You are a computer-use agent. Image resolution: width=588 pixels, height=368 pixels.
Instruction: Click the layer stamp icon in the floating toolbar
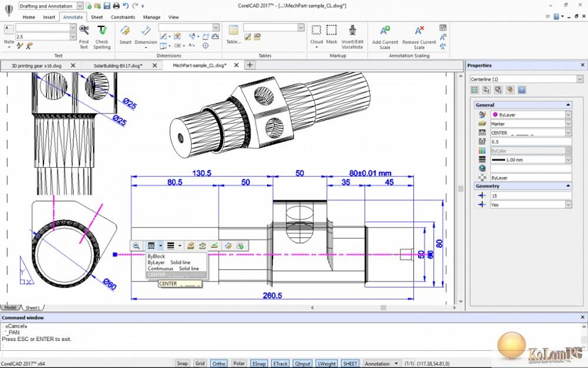pos(191,246)
